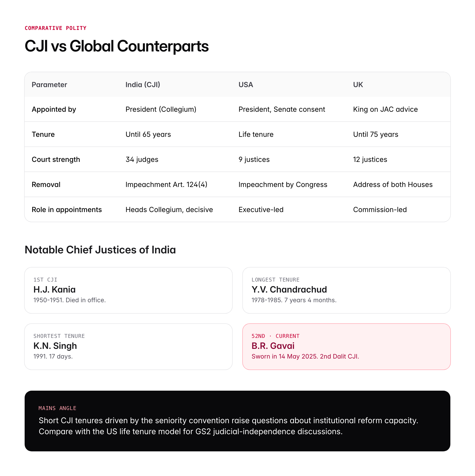This screenshot has width=475, height=476.
Task: Select the 'Until 75 years' cell
Action: coord(375,134)
